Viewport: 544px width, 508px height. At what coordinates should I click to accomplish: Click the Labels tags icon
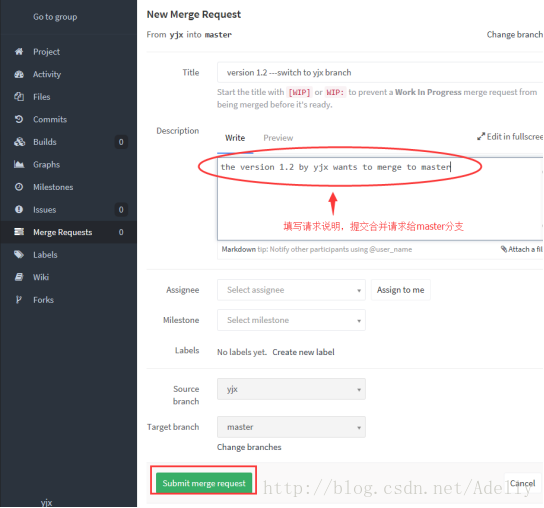(19, 255)
